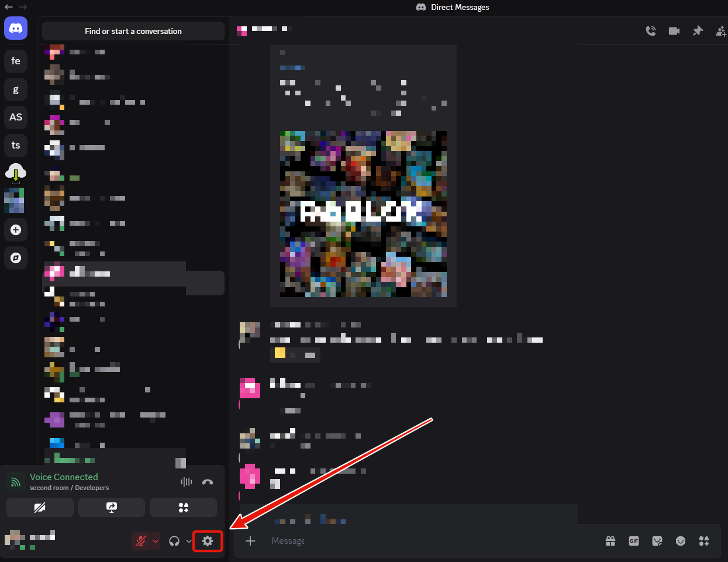Open the "AS" server
728x562 pixels.
click(16, 118)
